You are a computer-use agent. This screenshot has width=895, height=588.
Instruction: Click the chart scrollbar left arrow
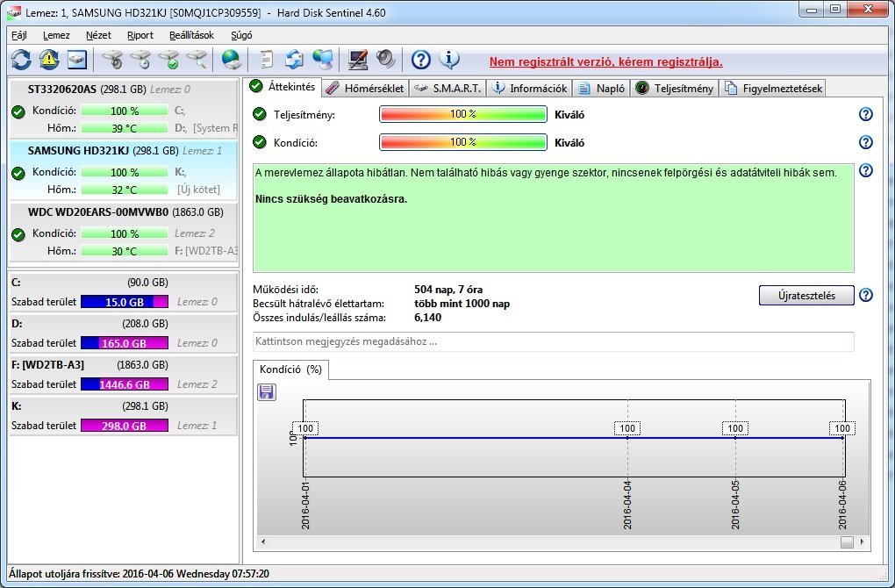[x=263, y=541]
